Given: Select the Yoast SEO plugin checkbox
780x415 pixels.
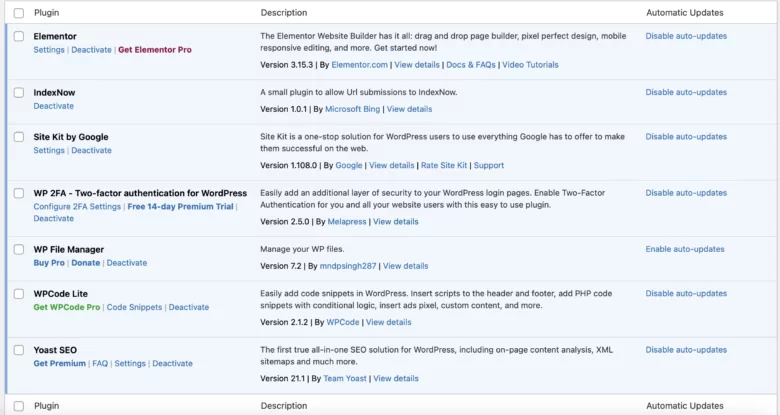Looking at the screenshot, I should [x=19, y=350].
